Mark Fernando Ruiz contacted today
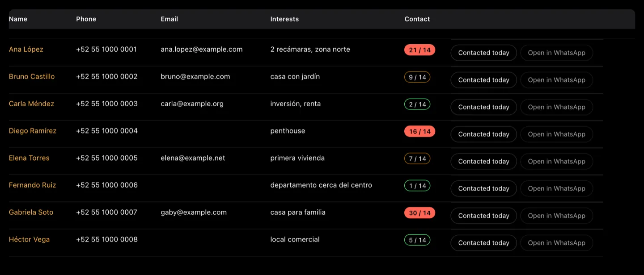The height and width of the screenshot is (275, 644). pos(483,188)
